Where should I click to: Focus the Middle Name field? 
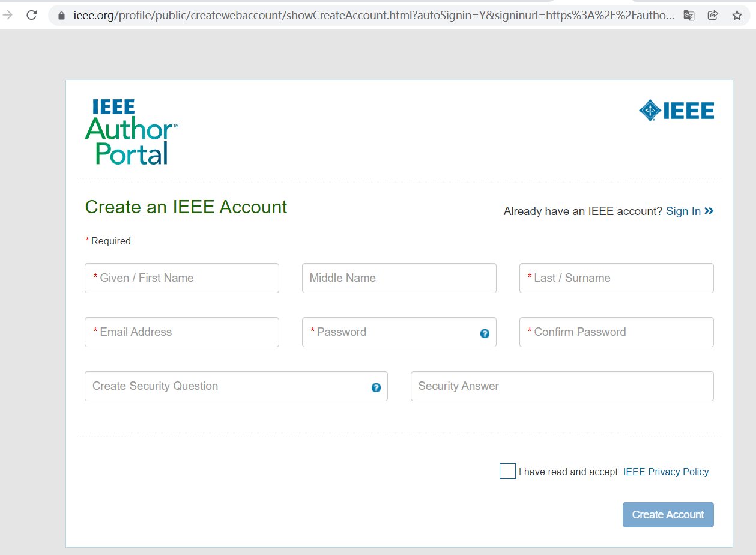pyautogui.click(x=399, y=278)
